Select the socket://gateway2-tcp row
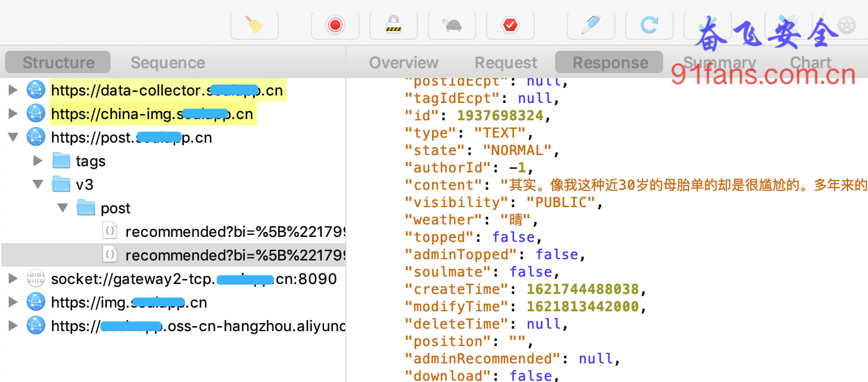The width and height of the screenshot is (868, 382). click(x=173, y=279)
